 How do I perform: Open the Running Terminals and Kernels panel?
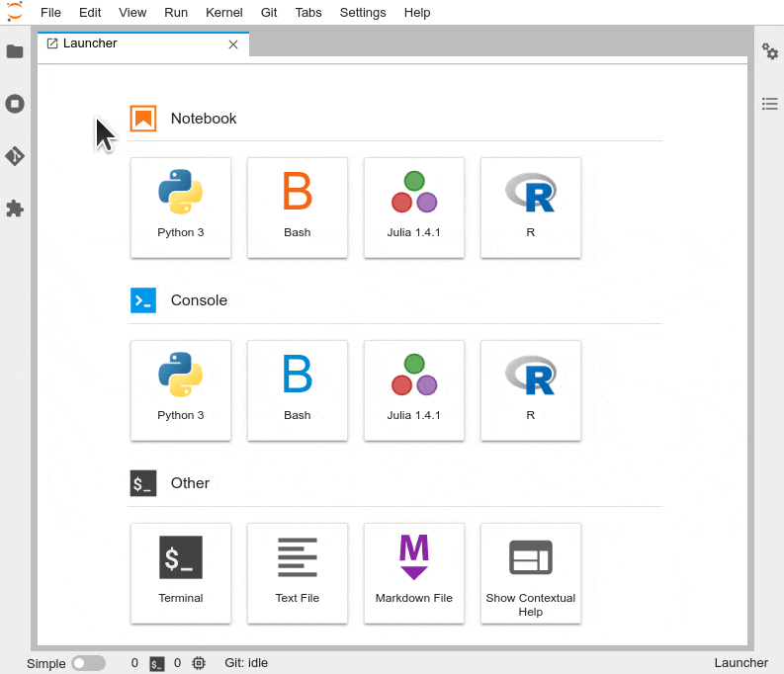[x=15, y=104]
